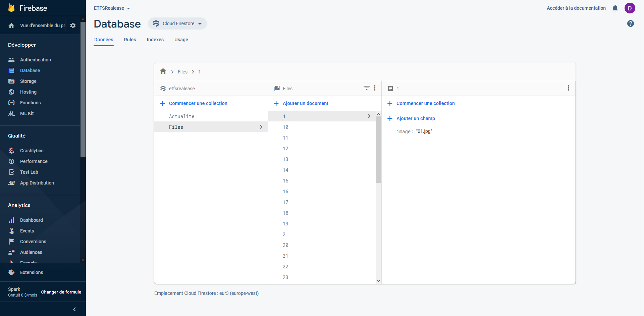Select Actualite collection
Viewport: 644px width, 316px height.
[x=211, y=116]
